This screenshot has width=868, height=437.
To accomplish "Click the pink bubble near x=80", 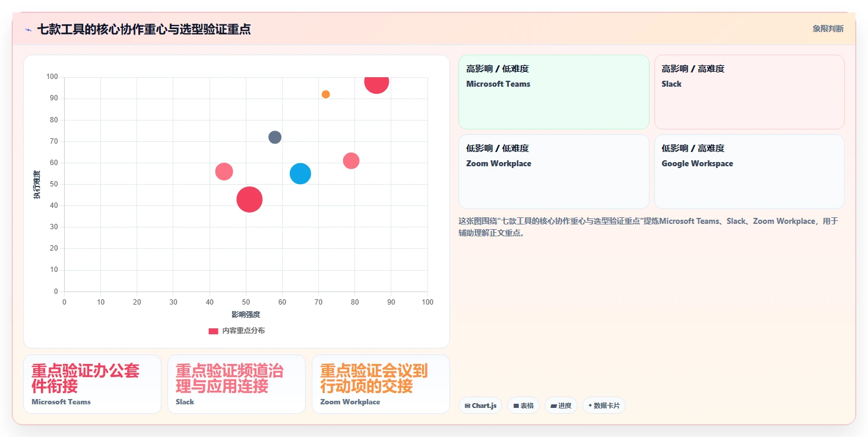I will 351,160.
